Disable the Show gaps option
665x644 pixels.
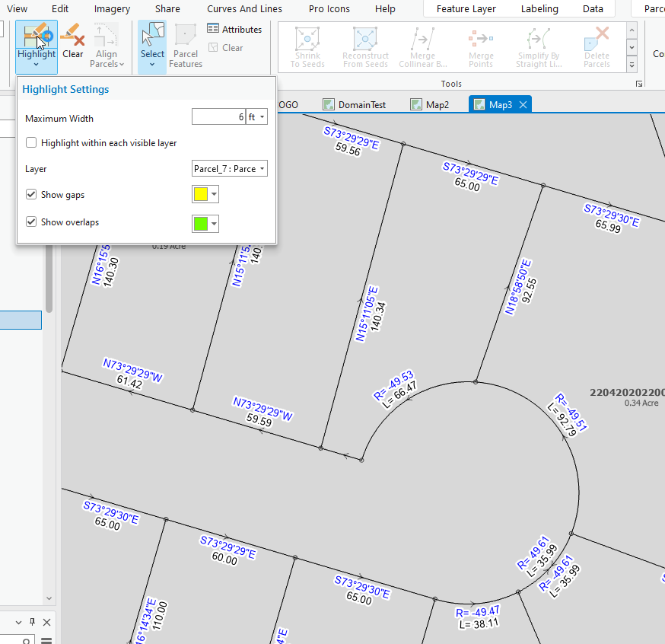30,194
